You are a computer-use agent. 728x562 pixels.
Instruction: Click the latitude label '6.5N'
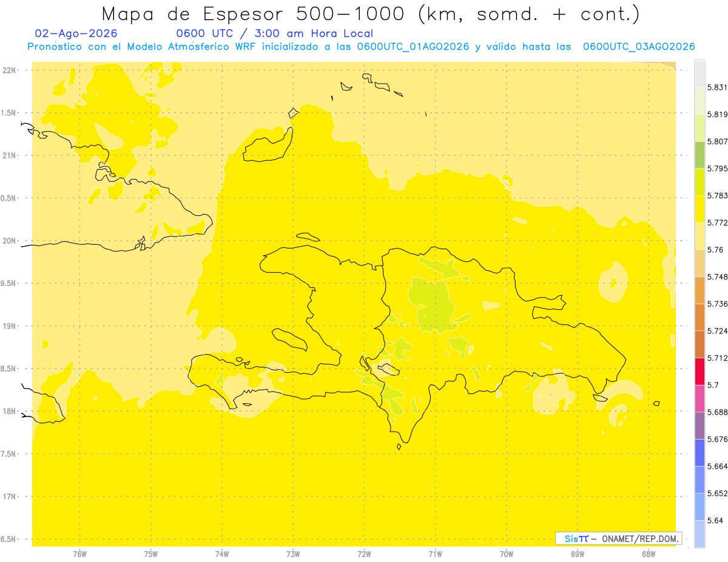pyautogui.click(x=8, y=540)
